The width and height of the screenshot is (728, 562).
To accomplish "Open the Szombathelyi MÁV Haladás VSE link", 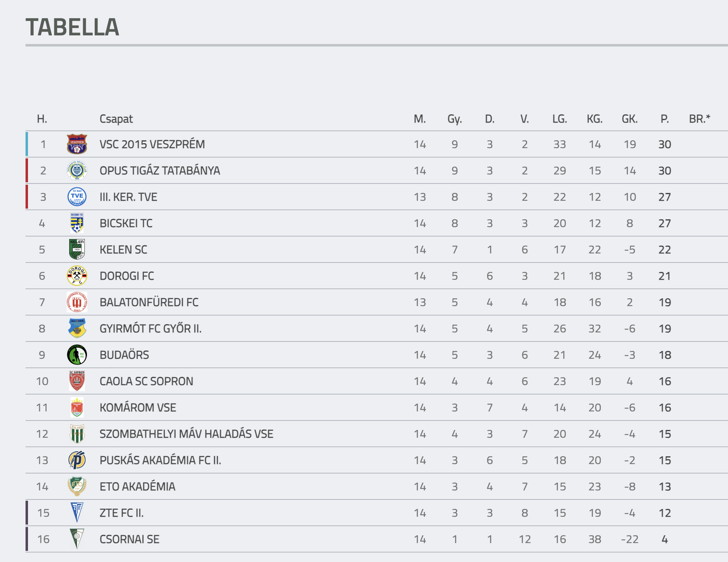I will click(186, 434).
